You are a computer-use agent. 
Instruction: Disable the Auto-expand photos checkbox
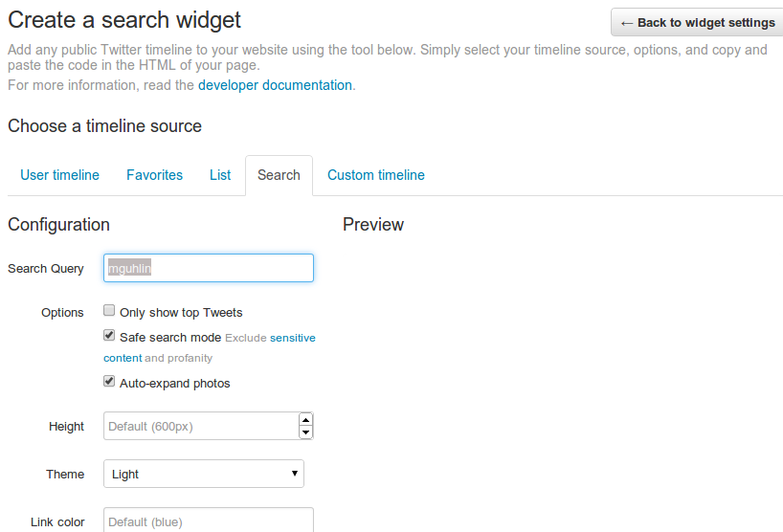tap(110, 382)
